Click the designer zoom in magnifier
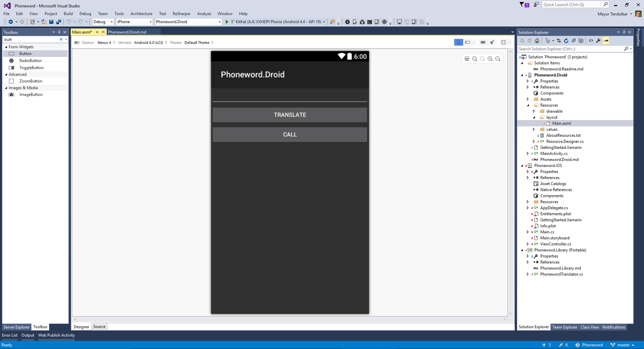 click(x=490, y=59)
